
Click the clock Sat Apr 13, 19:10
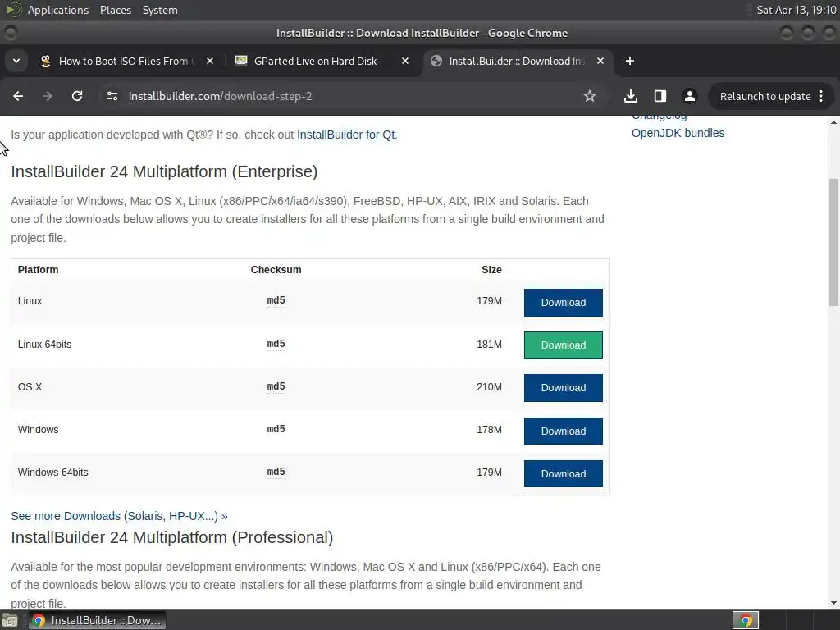click(x=796, y=10)
